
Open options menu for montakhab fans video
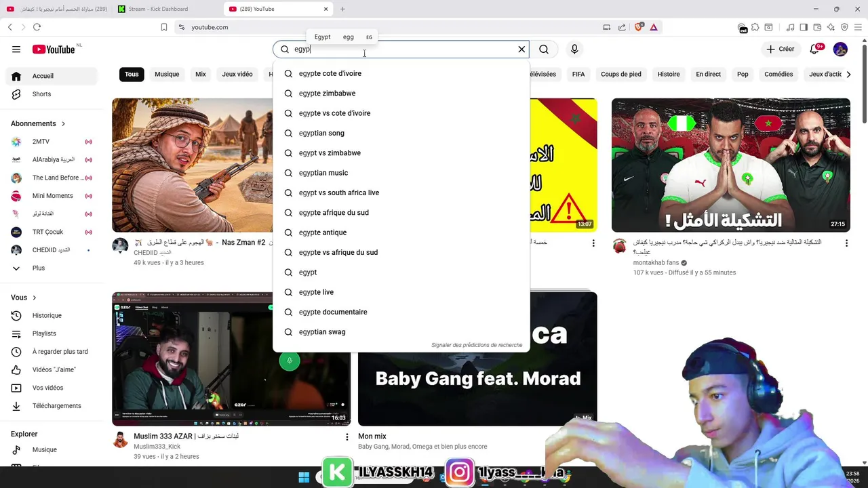pyautogui.click(x=846, y=243)
